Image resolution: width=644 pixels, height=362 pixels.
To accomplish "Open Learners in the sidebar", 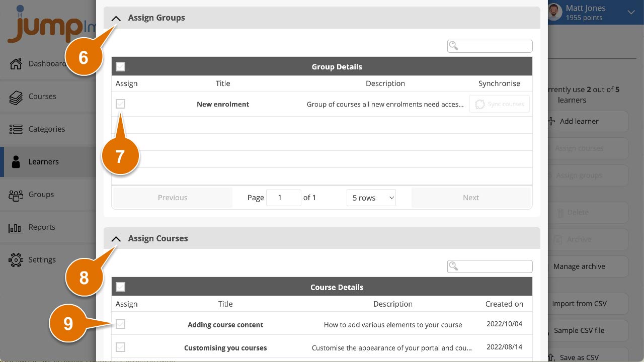I will pos(48,162).
